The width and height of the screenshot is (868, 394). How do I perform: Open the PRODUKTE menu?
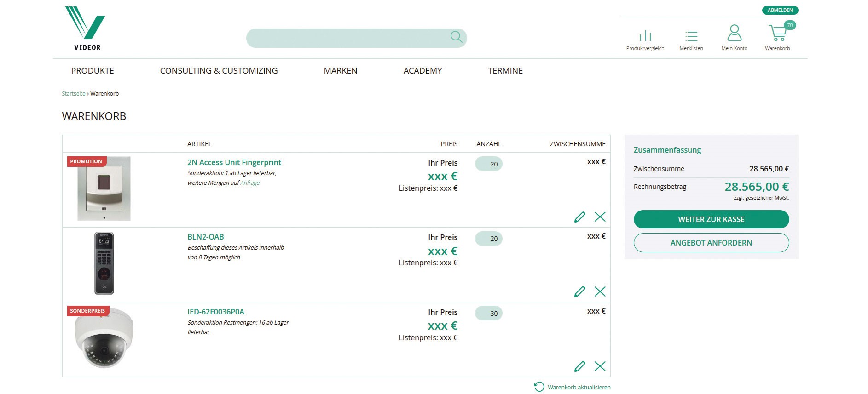coord(93,71)
